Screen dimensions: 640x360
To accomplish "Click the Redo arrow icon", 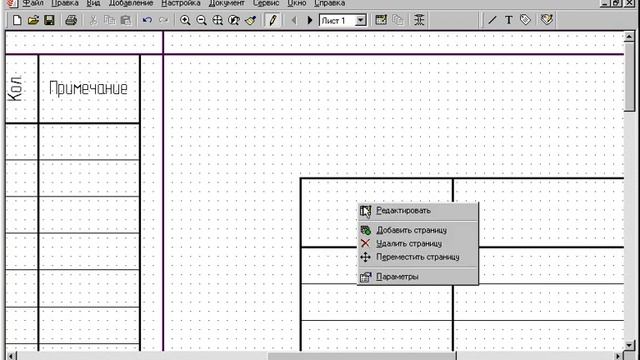I will [x=163, y=20].
